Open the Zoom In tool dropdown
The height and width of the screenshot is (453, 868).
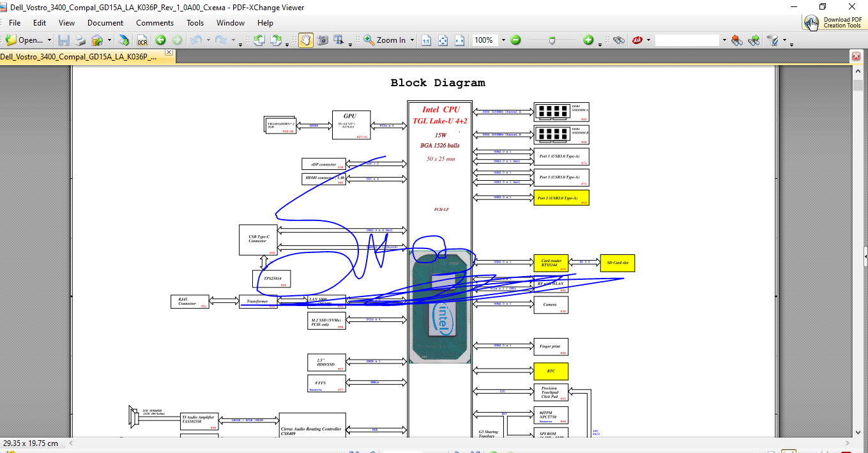[412, 40]
